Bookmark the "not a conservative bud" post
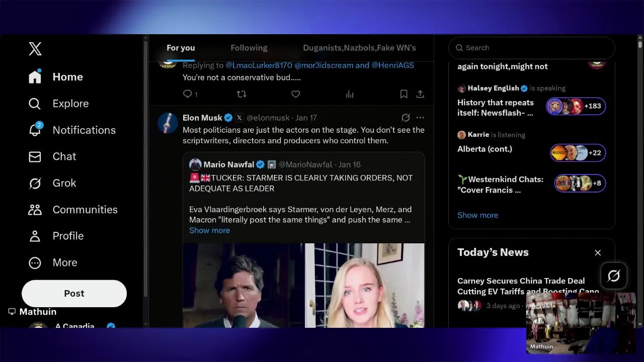The width and height of the screenshot is (644, 362). [404, 94]
